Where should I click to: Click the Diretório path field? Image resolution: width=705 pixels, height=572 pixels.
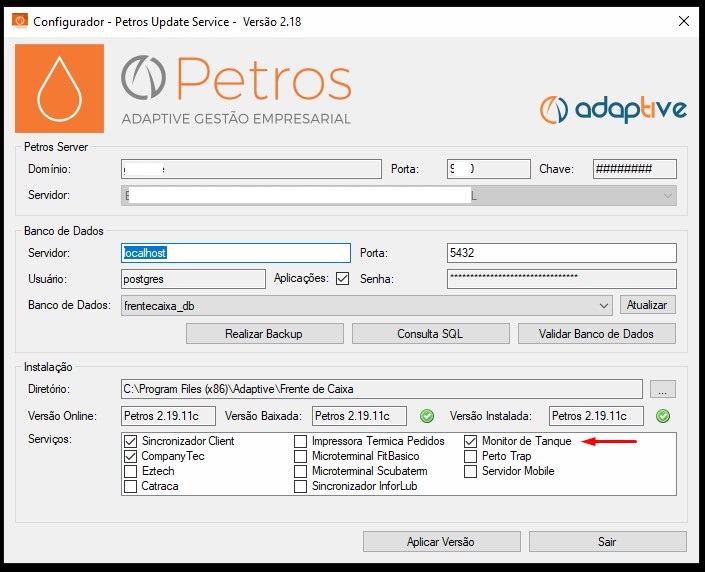pos(382,389)
